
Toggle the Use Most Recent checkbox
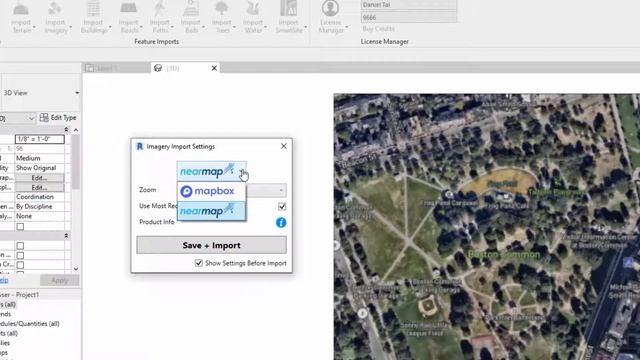[282, 207]
